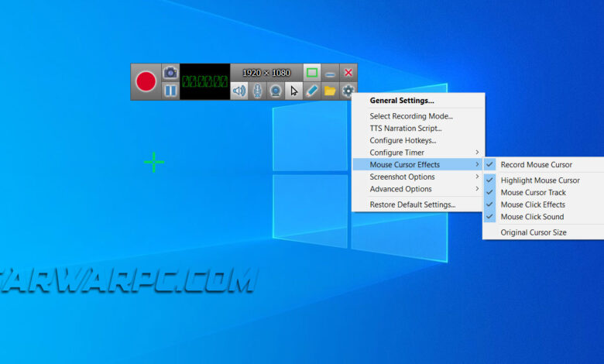Close the recorder with the red X
The width and height of the screenshot is (604, 364).
click(x=348, y=73)
